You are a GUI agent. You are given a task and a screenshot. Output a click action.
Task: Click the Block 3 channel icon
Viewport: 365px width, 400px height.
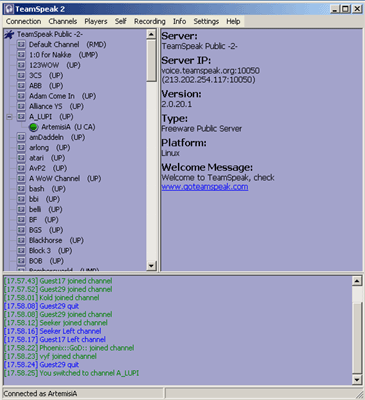tap(21, 251)
